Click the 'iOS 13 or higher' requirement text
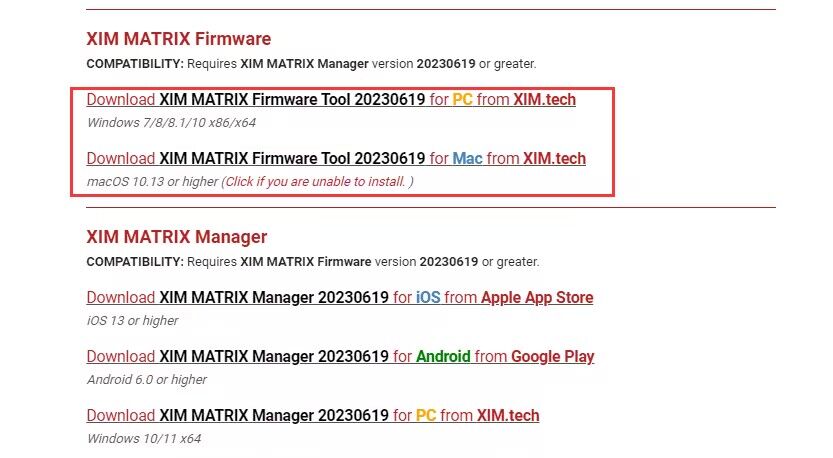The image size is (833, 458). (133, 320)
